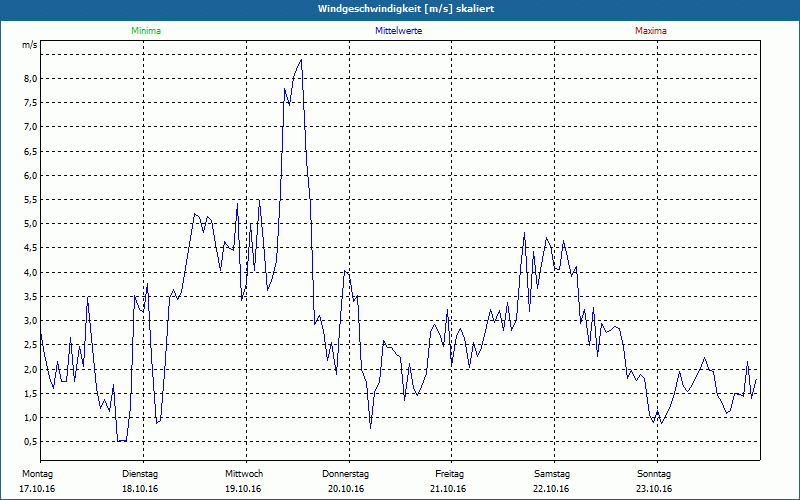Click the 3,5 y-axis value
The height and width of the screenshot is (500, 800).
click(30, 296)
